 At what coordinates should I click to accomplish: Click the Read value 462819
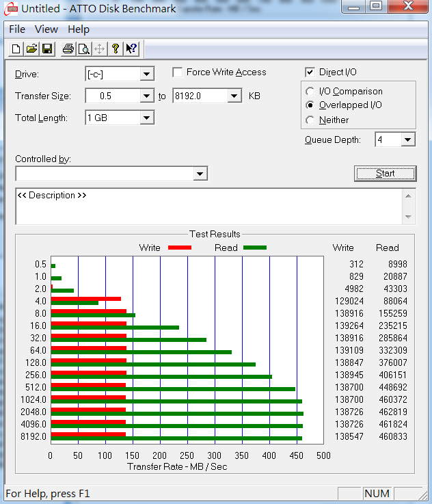[x=393, y=412]
